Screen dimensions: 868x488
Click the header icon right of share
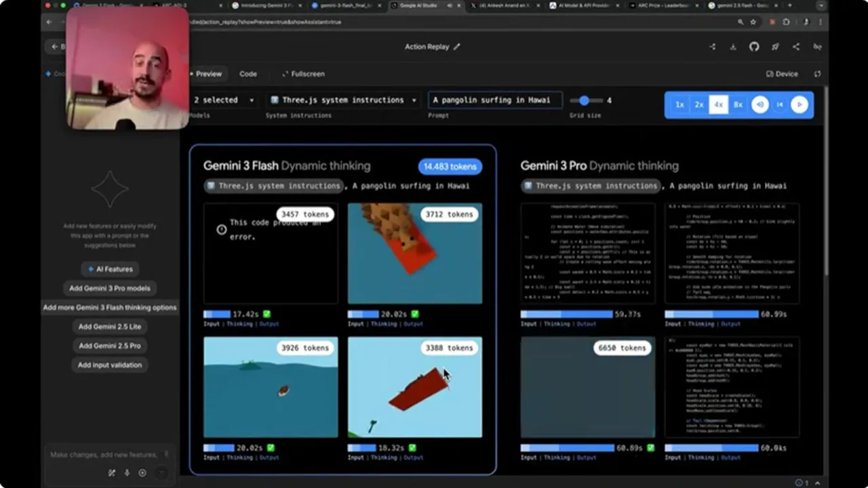pos(817,47)
